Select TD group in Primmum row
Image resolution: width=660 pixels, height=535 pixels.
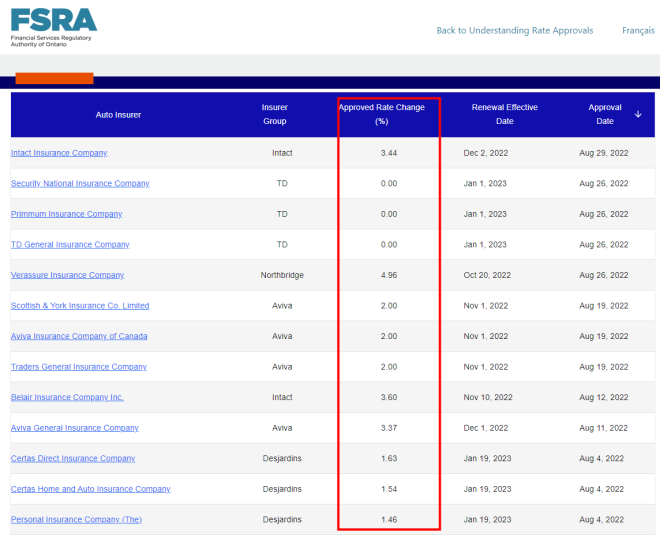tap(282, 214)
